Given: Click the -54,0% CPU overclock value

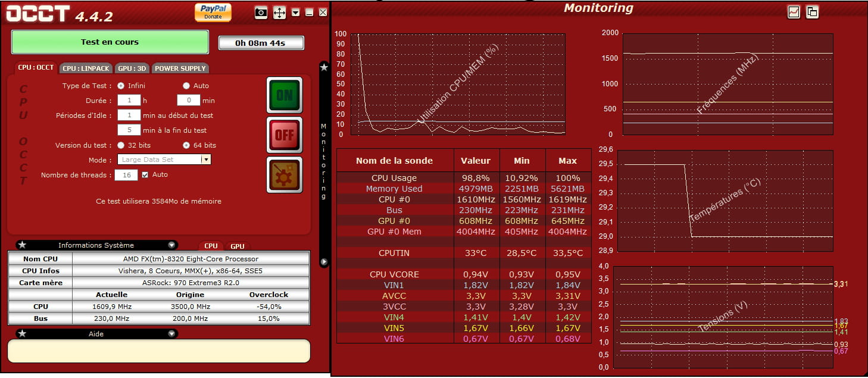Looking at the screenshot, I should click(x=270, y=307).
